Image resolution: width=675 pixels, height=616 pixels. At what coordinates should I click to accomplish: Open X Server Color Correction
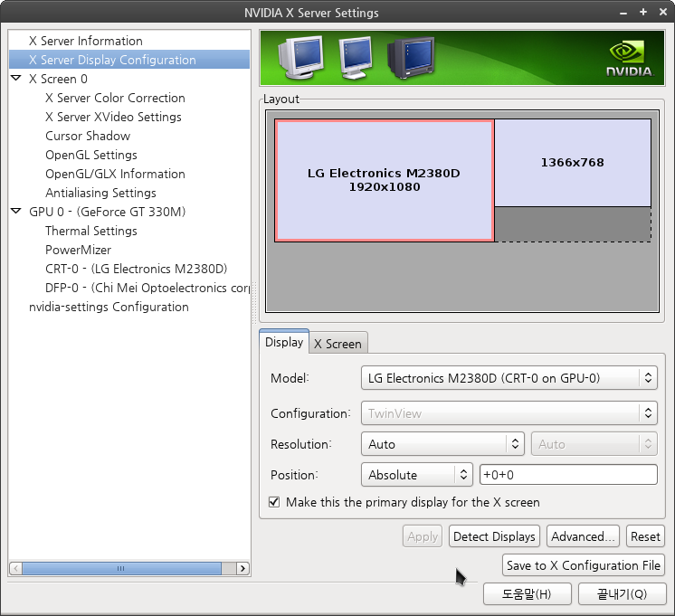tap(116, 98)
